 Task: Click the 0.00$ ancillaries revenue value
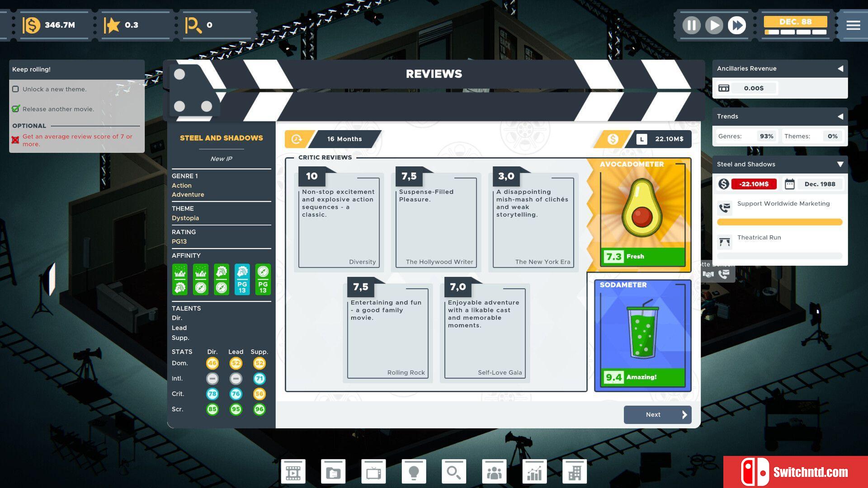coord(754,88)
